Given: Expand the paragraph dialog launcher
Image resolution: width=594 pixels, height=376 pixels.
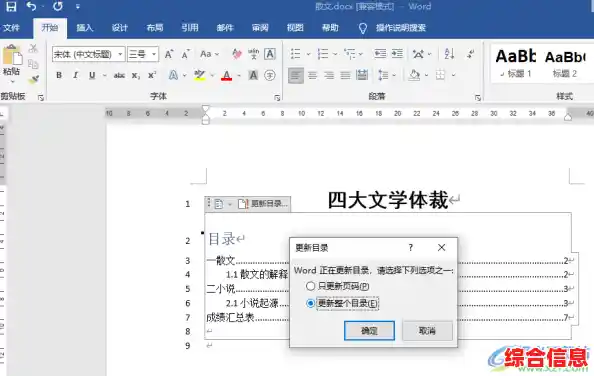Looking at the screenshot, I should pos(478,98).
